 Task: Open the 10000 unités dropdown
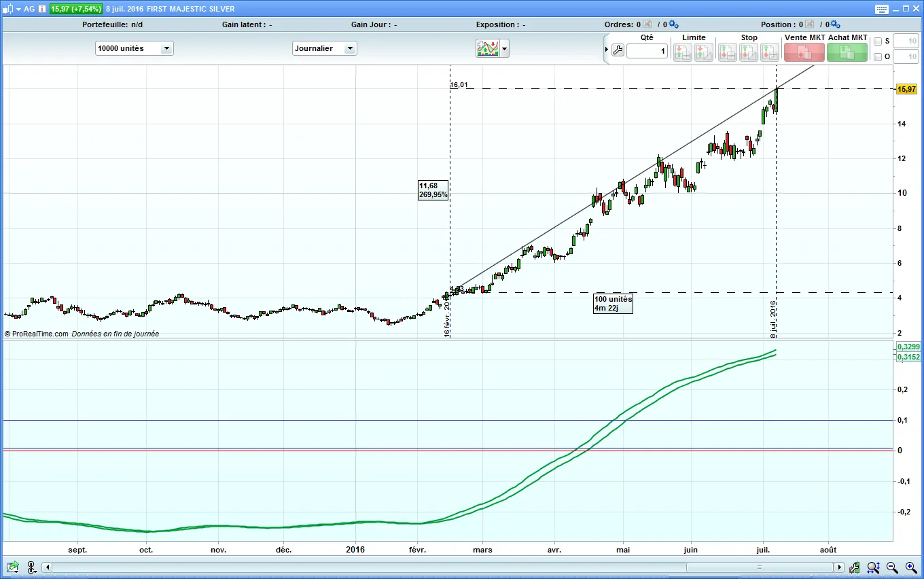(135, 48)
